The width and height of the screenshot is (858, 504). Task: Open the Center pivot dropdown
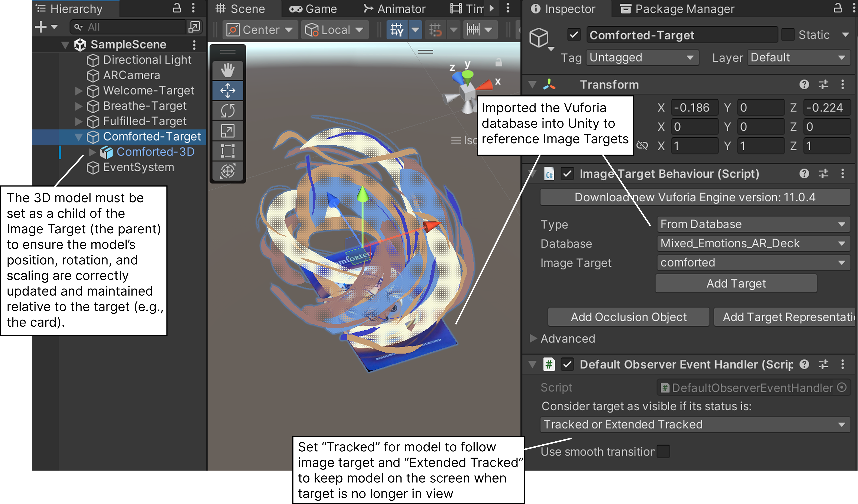click(260, 30)
